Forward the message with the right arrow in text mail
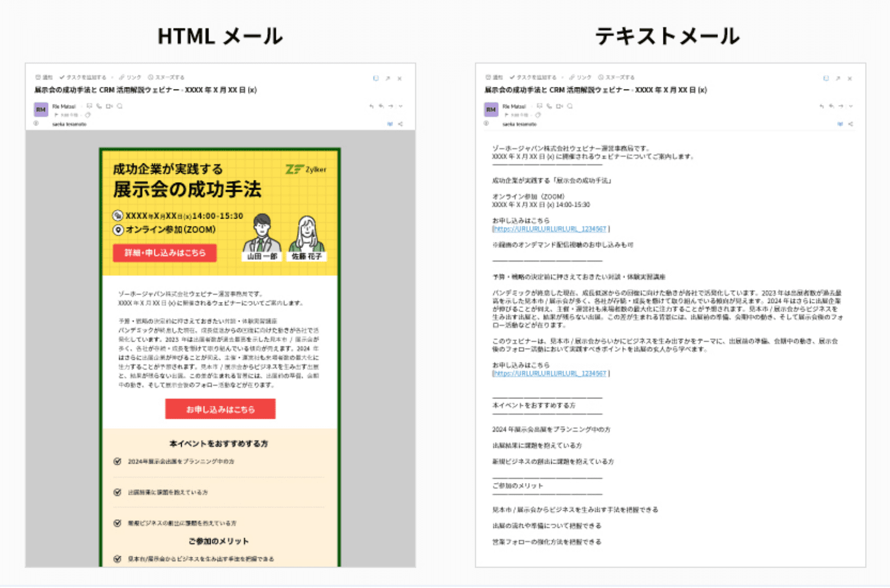Viewport: 890px width, 588px height. point(841,106)
